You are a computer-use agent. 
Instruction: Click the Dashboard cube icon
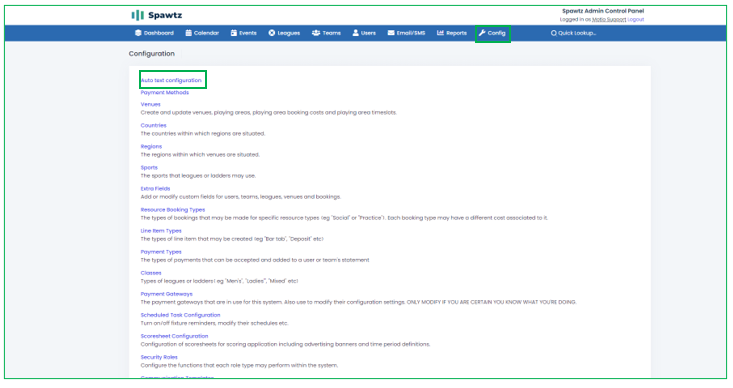coord(138,33)
